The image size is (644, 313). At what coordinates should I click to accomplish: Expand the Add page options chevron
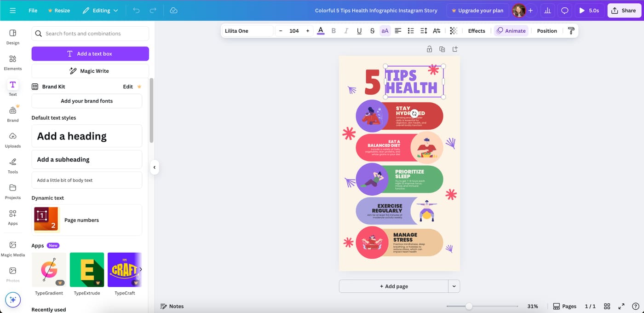tap(454, 286)
